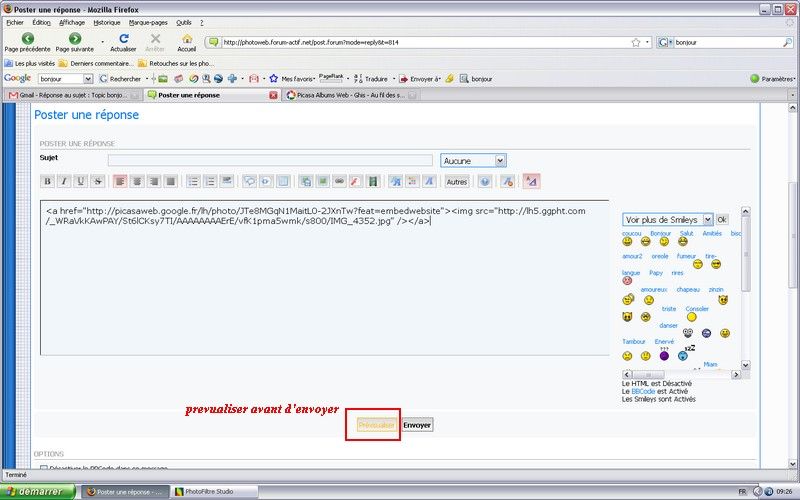Screen dimensions: 800x500
Task: Go to home page via Accueil
Action: click(x=187, y=42)
